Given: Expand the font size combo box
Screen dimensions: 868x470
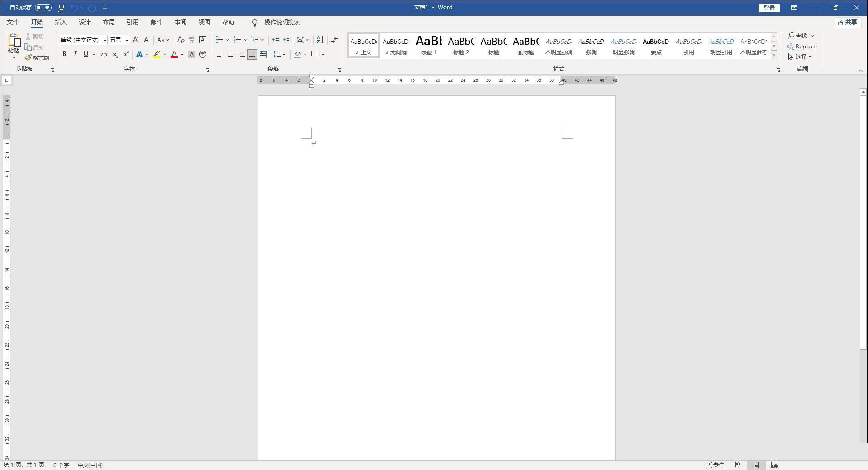Looking at the screenshot, I should (127, 40).
